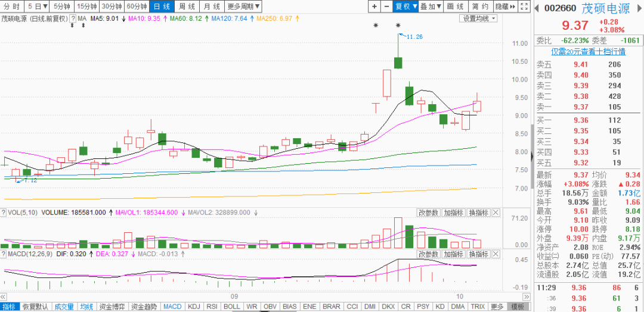
Task: Go to next stock with right arrow
Action: click(x=639, y=8)
